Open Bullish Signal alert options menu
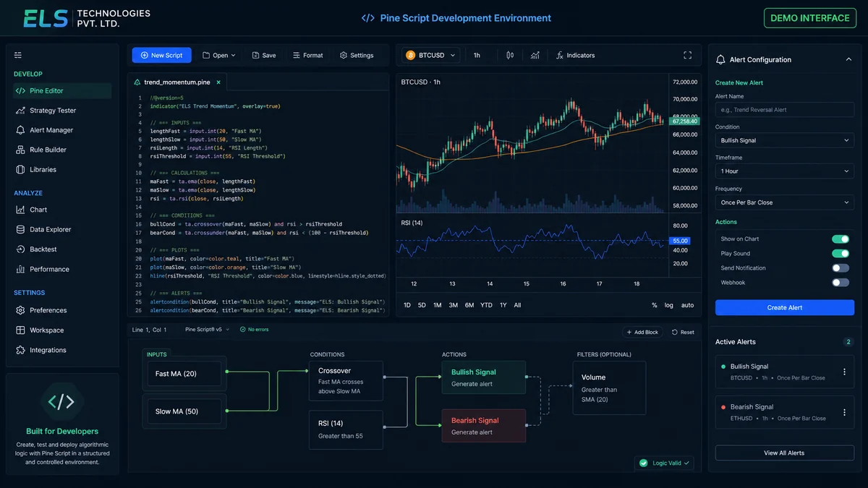Screen dimensions: 868x488 click(844, 372)
